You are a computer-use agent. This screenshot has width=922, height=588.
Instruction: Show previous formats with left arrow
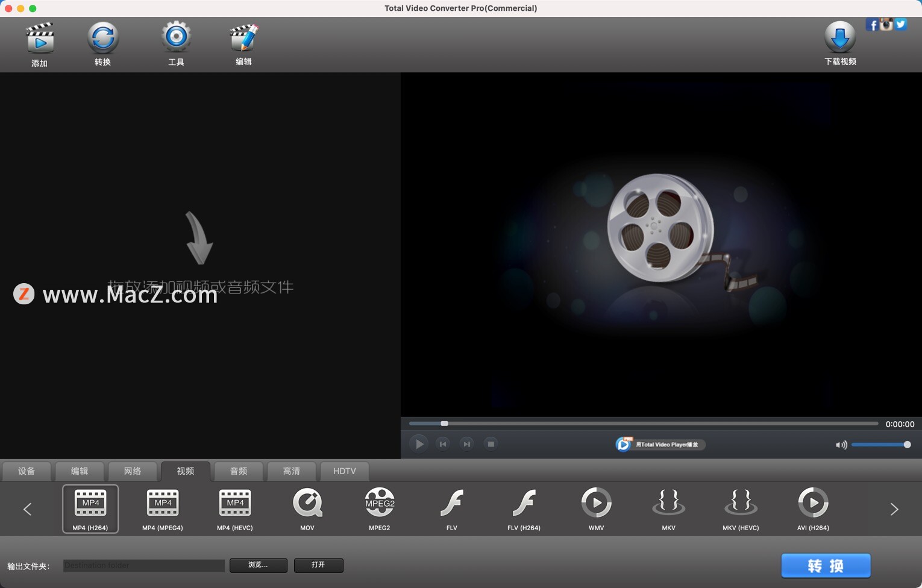pyautogui.click(x=27, y=509)
